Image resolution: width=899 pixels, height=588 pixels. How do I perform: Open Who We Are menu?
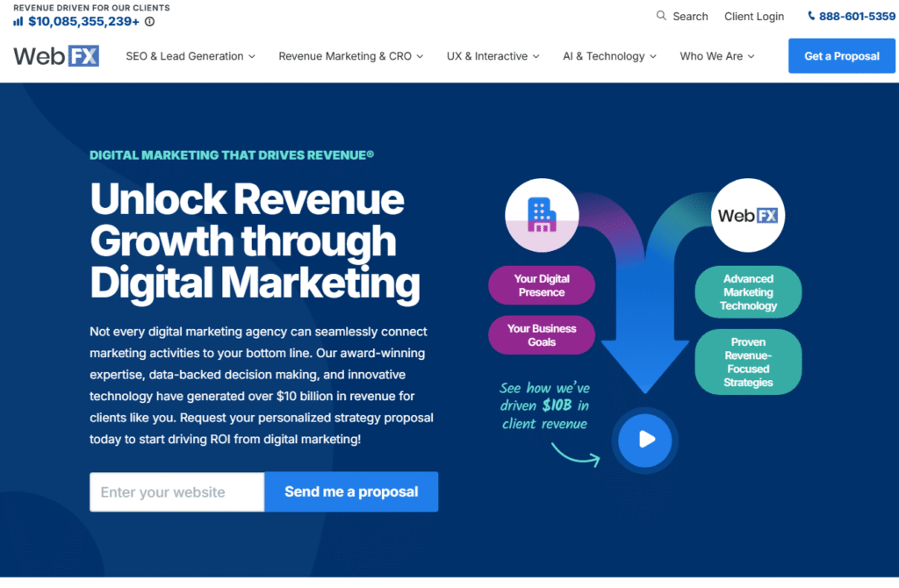coord(717,56)
